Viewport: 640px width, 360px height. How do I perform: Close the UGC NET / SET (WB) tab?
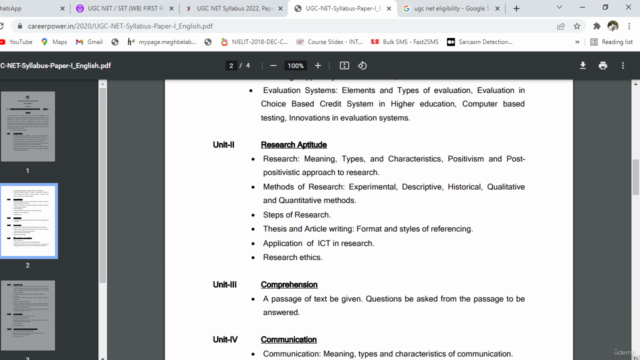[171, 9]
